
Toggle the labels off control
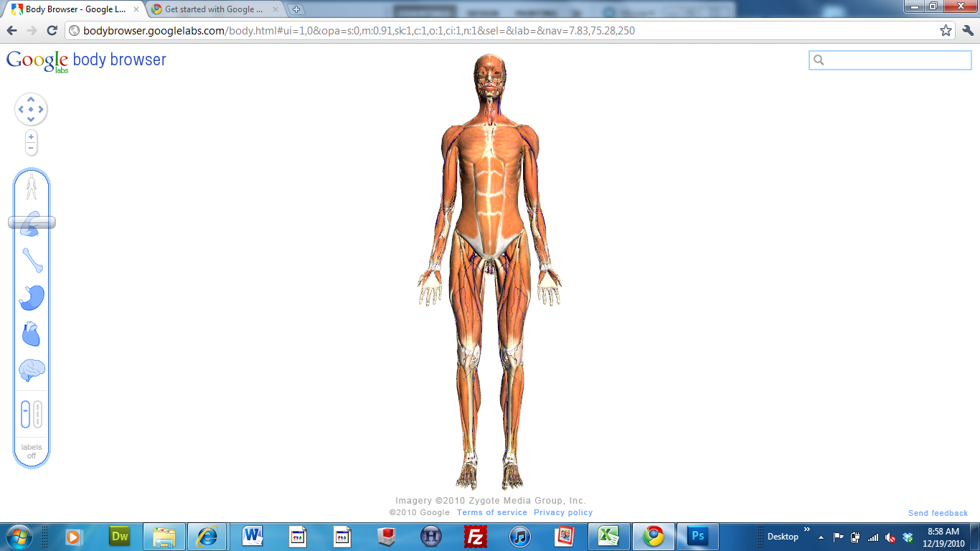pos(32,451)
